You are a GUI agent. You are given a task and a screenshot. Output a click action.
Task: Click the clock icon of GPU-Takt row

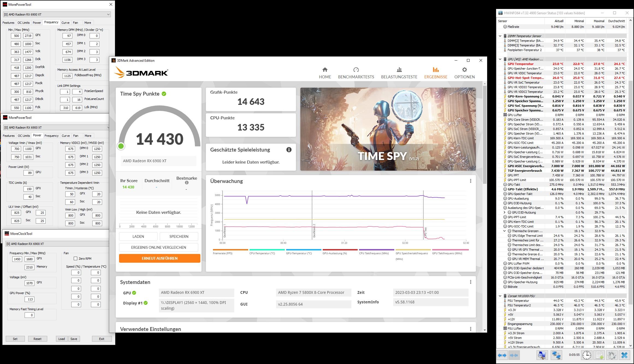(505, 185)
